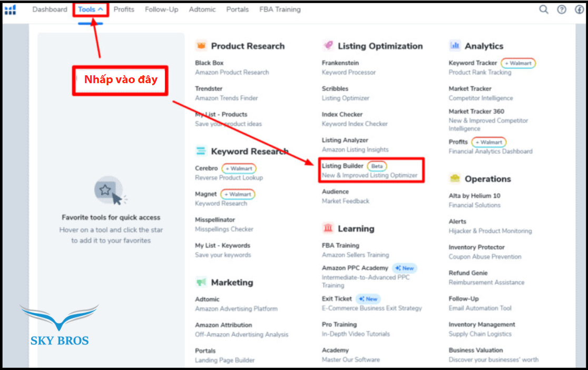588x370 pixels.
Task: Open the Portals menu item
Action: [238, 9]
